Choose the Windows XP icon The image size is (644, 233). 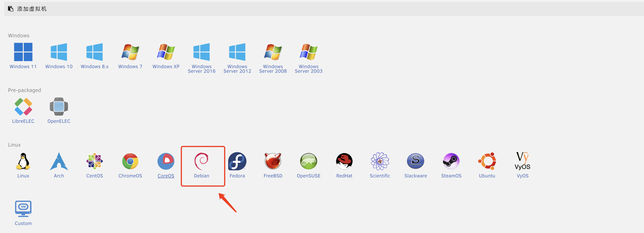coord(166,52)
